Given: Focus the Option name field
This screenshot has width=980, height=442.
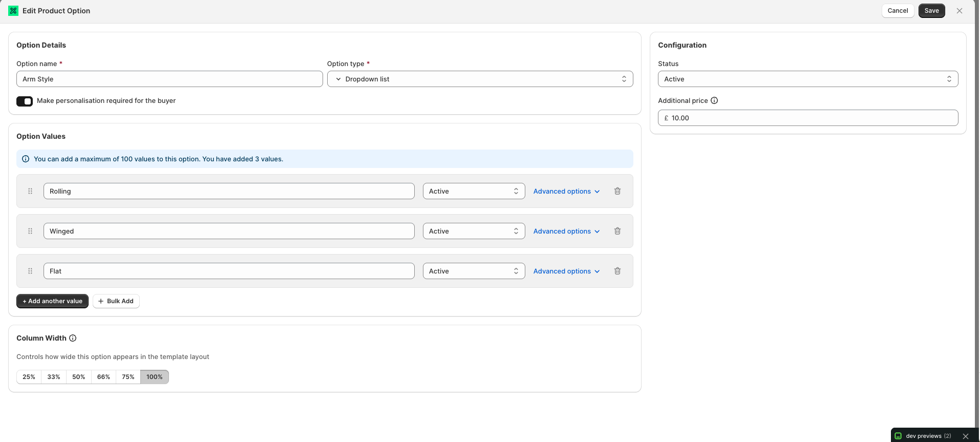Looking at the screenshot, I should [169, 79].
